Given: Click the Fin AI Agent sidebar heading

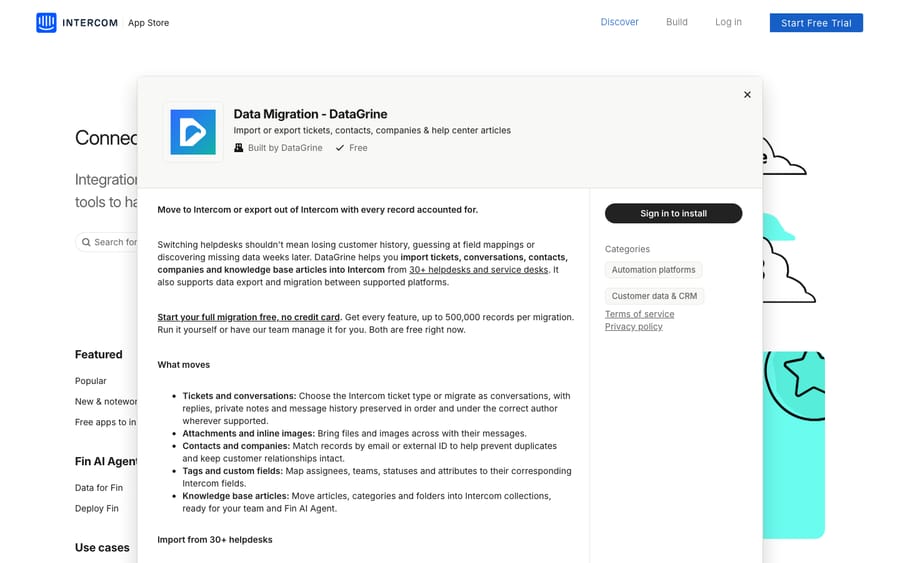Looking at the screenshot, I should [106, 461].
